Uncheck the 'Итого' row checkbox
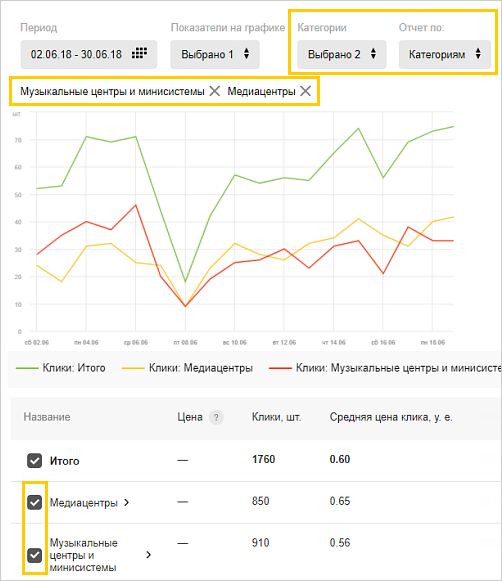The width and height of the screenshot is (502, 581). tap(34, 461)
